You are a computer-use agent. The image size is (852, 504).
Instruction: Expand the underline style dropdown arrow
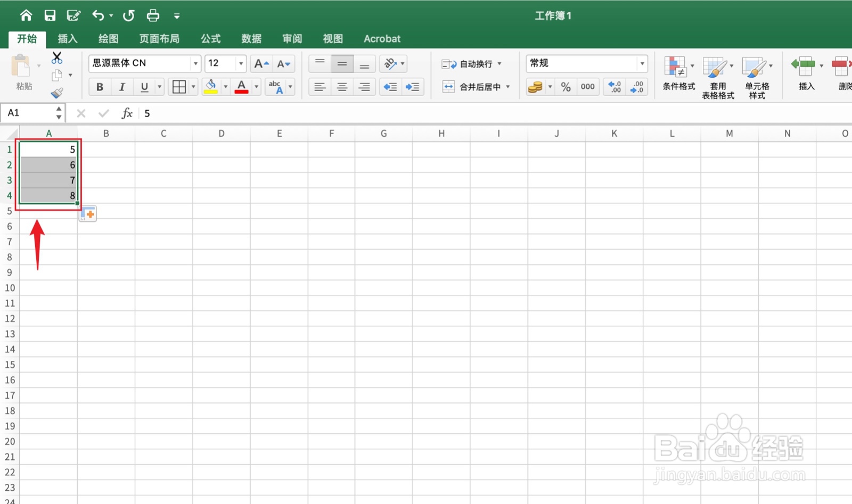[159, 87]
